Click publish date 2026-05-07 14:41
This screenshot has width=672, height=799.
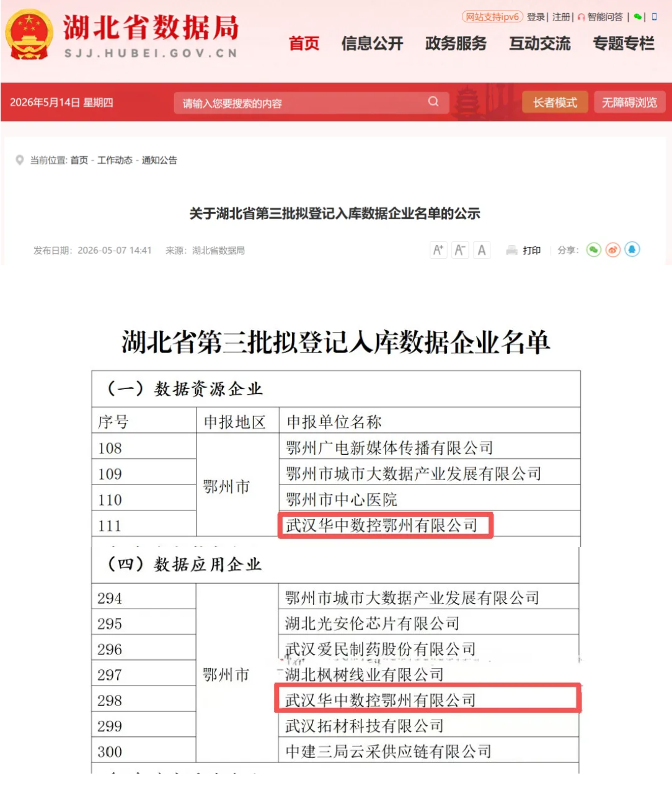[115, 250]
